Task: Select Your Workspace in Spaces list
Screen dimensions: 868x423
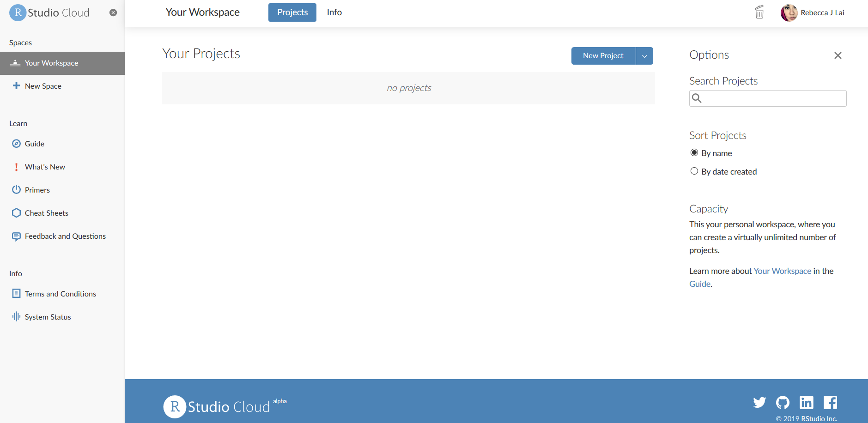Action: coord(62,63)
